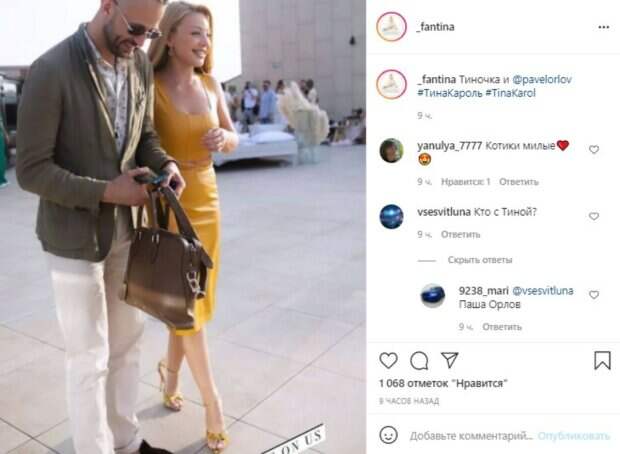Click the comment speech bubble icon
The height and width of the screenshot is (454, 620).
(x=419, y=360)
